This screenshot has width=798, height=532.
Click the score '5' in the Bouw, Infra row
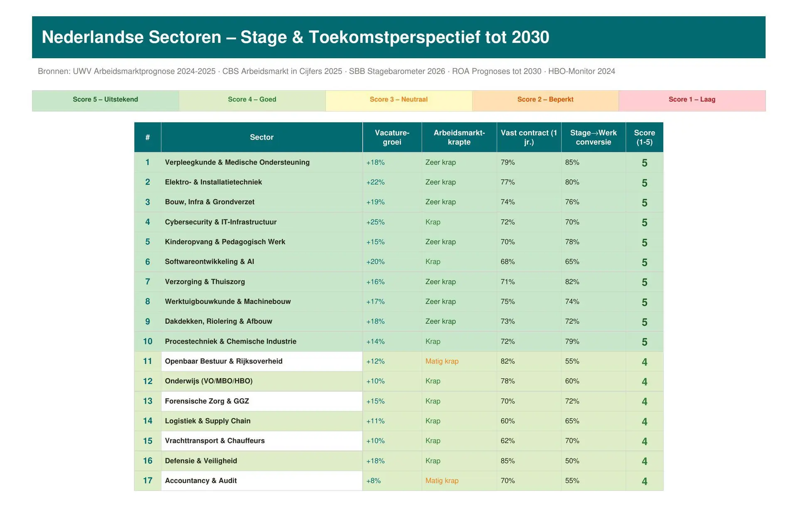[645, 203]
